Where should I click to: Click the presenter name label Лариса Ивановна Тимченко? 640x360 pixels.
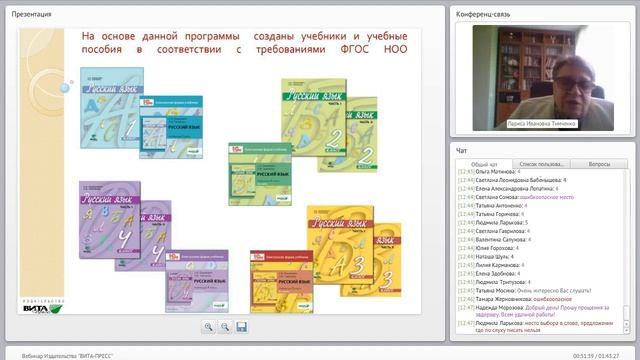click(542, 123)
